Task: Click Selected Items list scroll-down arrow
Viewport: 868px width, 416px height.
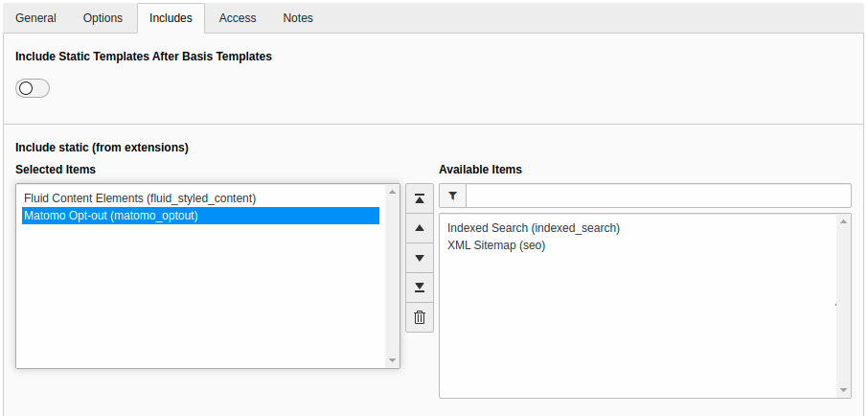Action: click(x=393, y=360)
